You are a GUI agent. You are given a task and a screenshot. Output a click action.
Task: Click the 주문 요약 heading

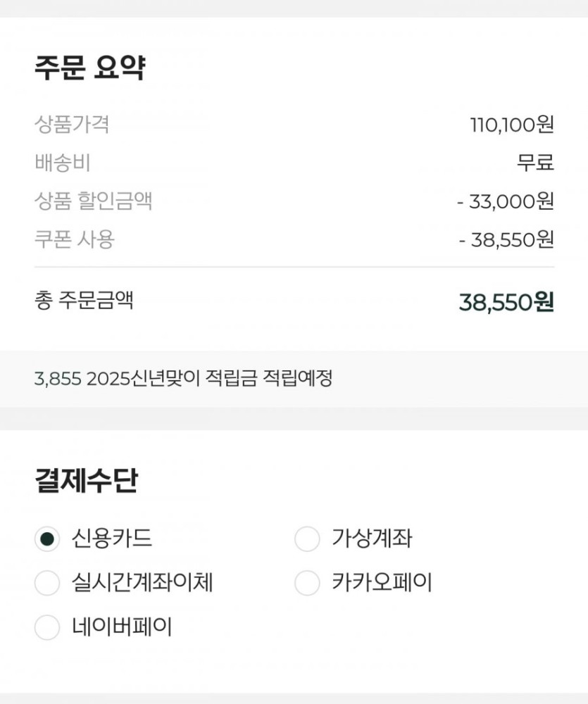(89, 69)
